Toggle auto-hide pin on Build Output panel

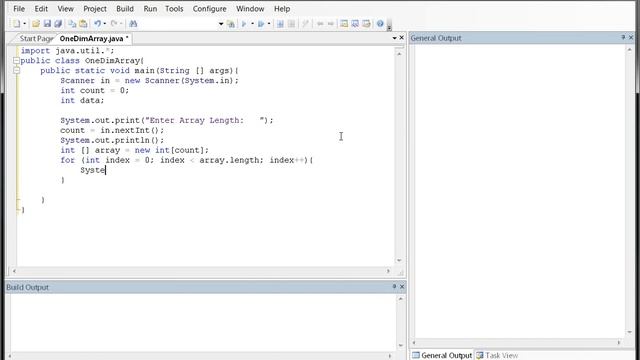tap(394, 287)
